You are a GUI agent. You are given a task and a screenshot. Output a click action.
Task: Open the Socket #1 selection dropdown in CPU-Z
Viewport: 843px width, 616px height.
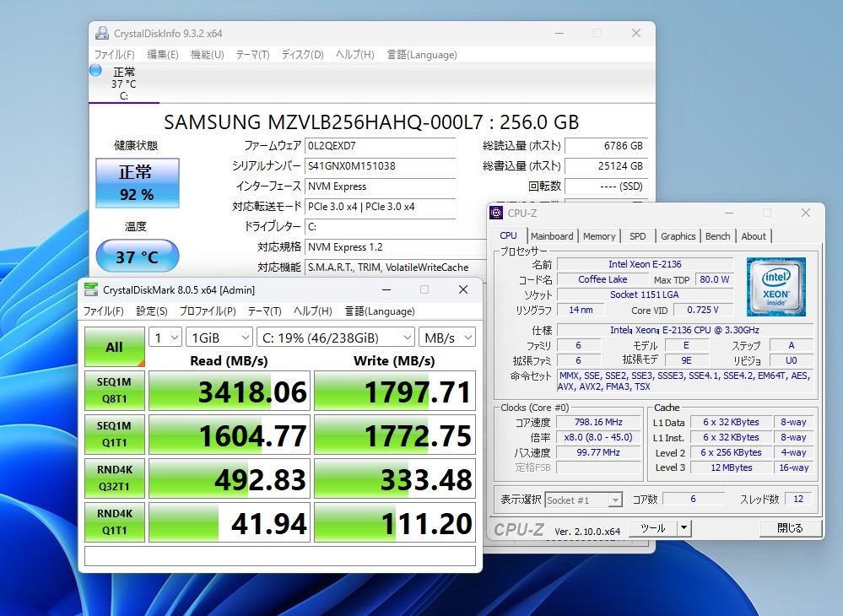[x=583, y=500]
